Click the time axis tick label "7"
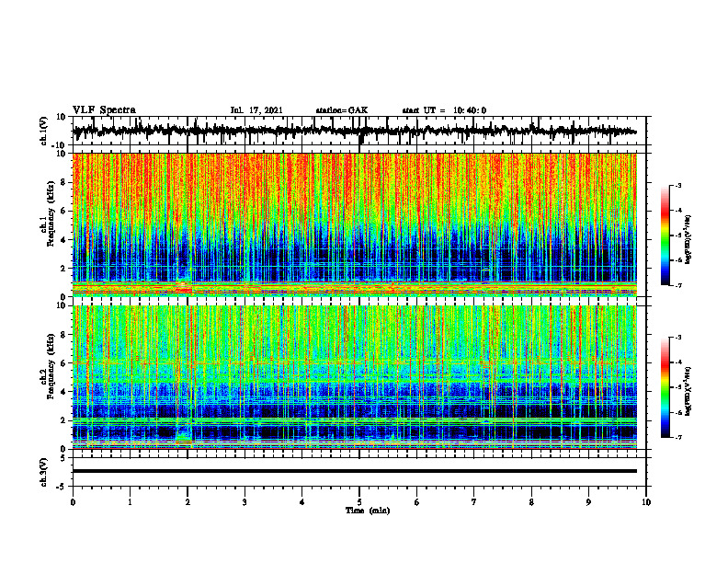Viewport: 728px width, 563px height. (474, 502)
